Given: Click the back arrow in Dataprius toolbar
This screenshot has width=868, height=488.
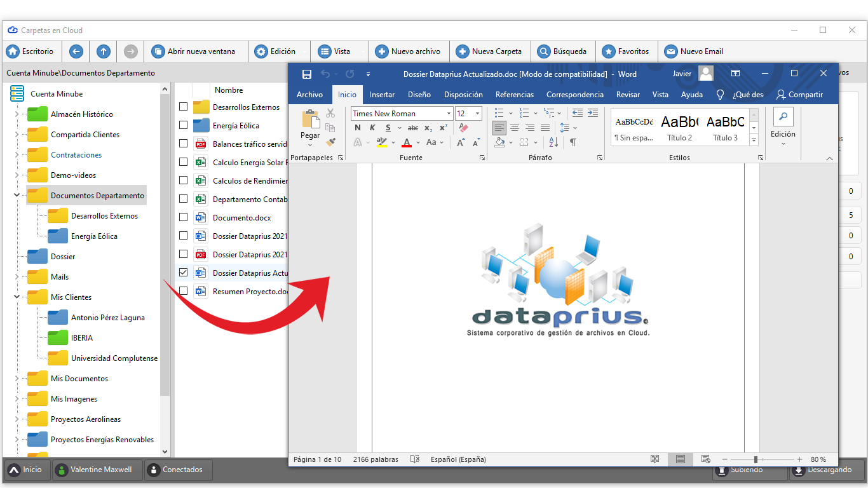Looking at the screenshot, I should [x=76, y=51].
